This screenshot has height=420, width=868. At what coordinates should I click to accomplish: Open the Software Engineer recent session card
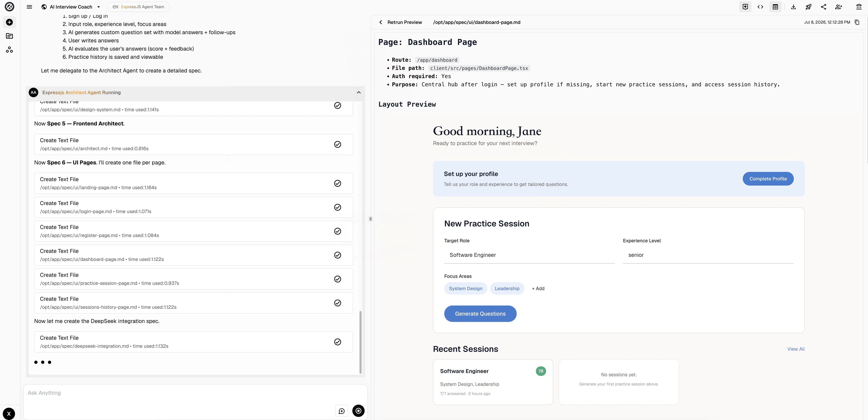(493, 382)
